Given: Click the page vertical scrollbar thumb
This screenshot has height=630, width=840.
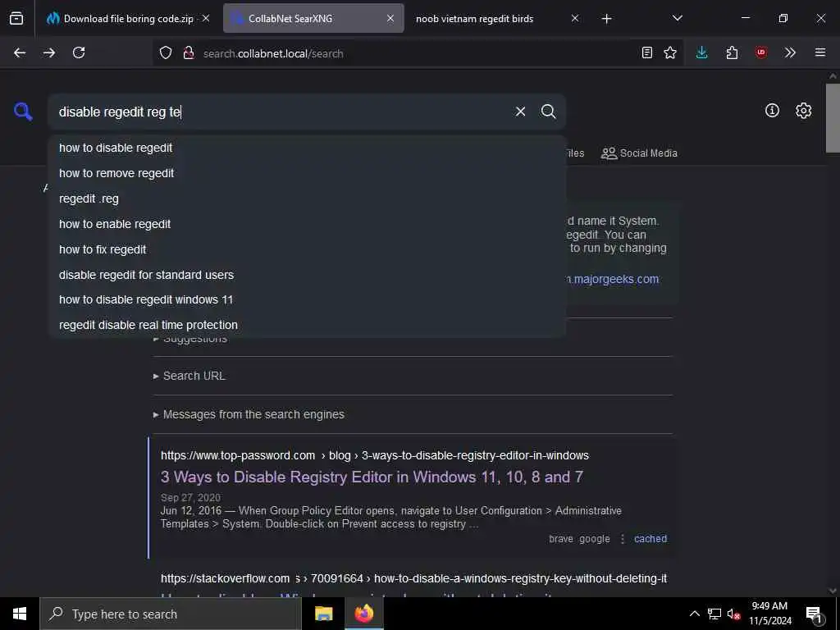Looking at the screenshot, I should pos(833,118).
